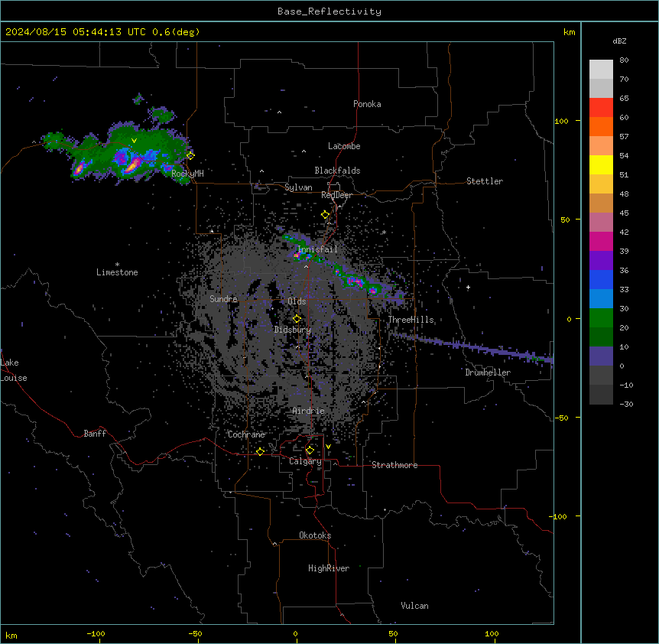Click the dBZ legend heading

(619, 41)
